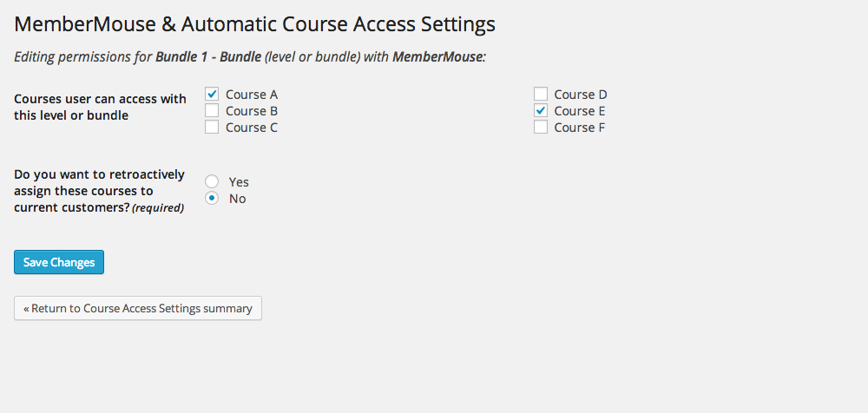
Task: Click the "Course D" label text
Action: click(x=581, y=95)
